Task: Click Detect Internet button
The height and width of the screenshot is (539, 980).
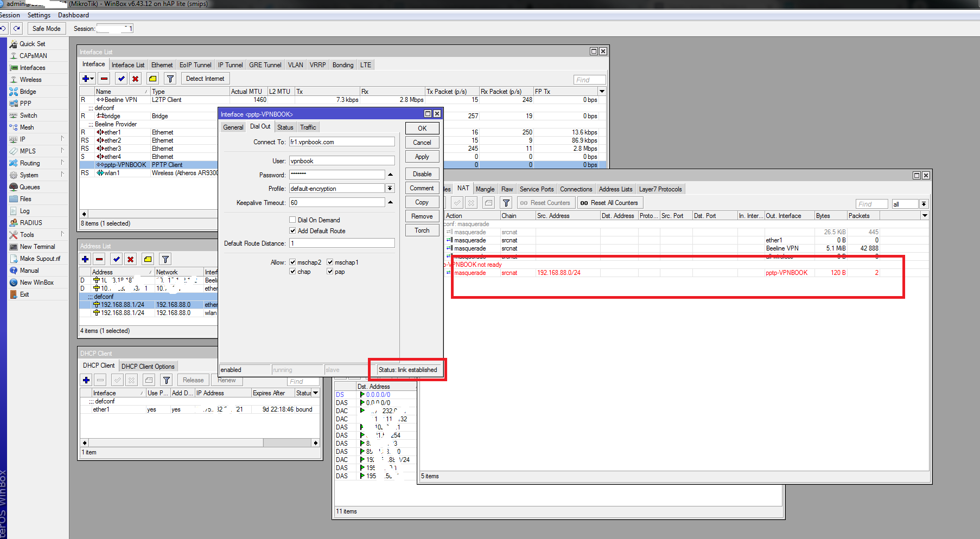Action: click(x=205, y=79)
